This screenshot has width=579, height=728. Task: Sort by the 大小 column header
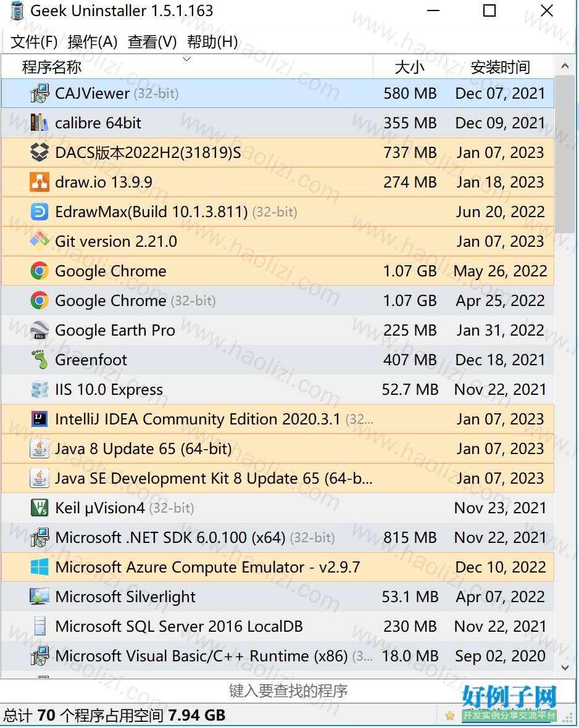click(410, 67)
